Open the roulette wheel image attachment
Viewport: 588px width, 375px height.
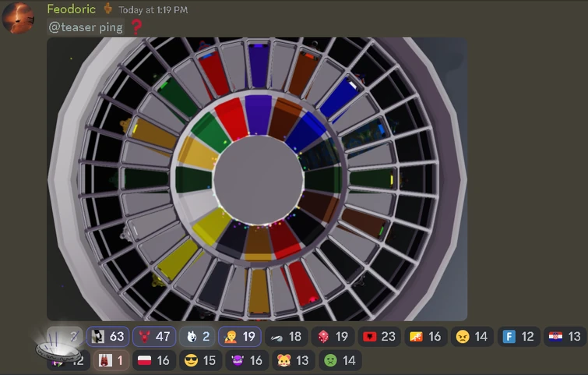257,179
